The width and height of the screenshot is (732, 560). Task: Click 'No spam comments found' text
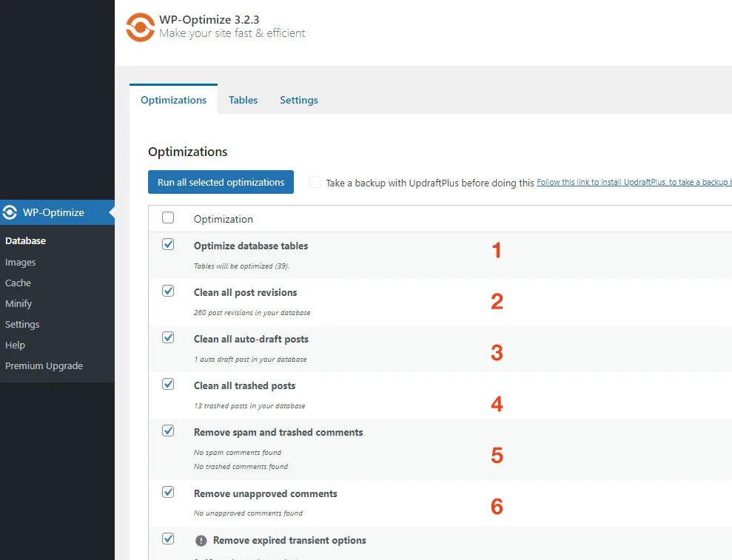click(x=238, y=453)
